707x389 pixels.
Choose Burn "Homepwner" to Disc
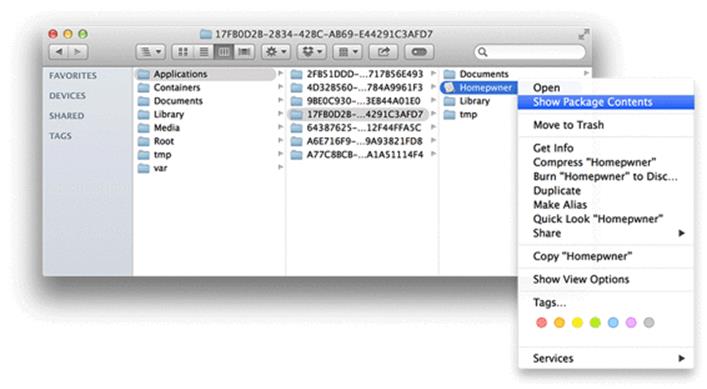click(606, 176)
